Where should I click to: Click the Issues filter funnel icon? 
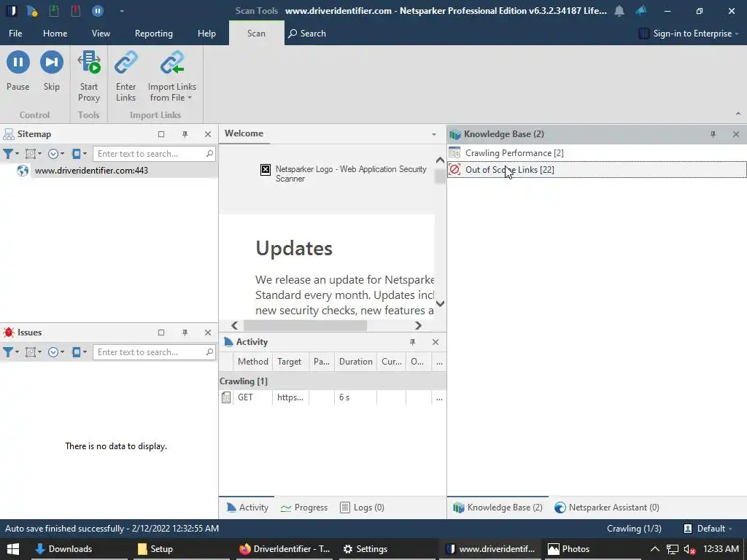(x=9, y=352)
